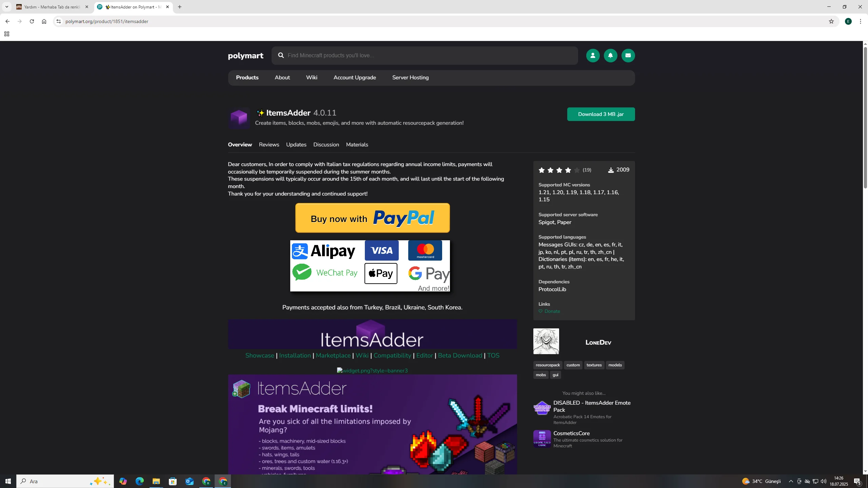The image size is (868, 488).
Task: Go to the browser home page
Action: 44,21
